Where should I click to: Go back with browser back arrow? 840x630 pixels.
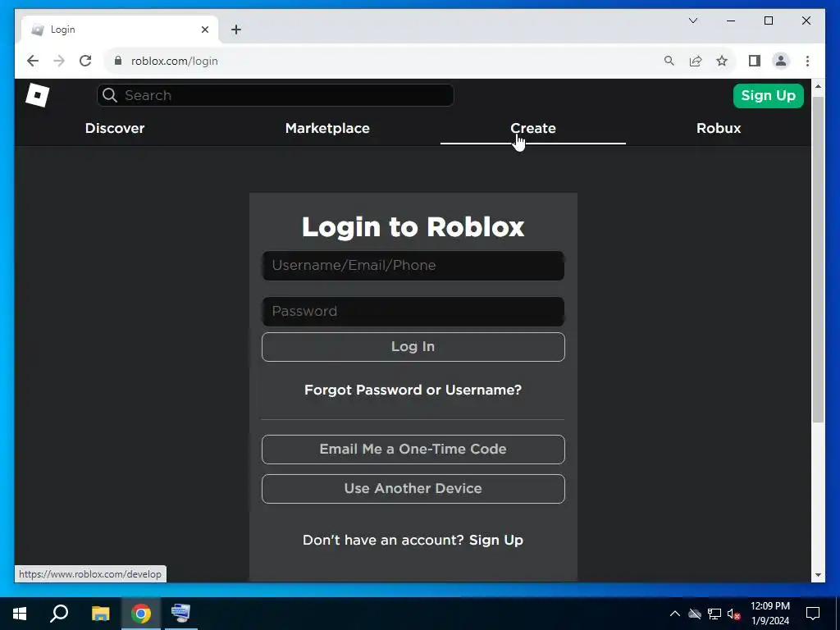[33, 61]
